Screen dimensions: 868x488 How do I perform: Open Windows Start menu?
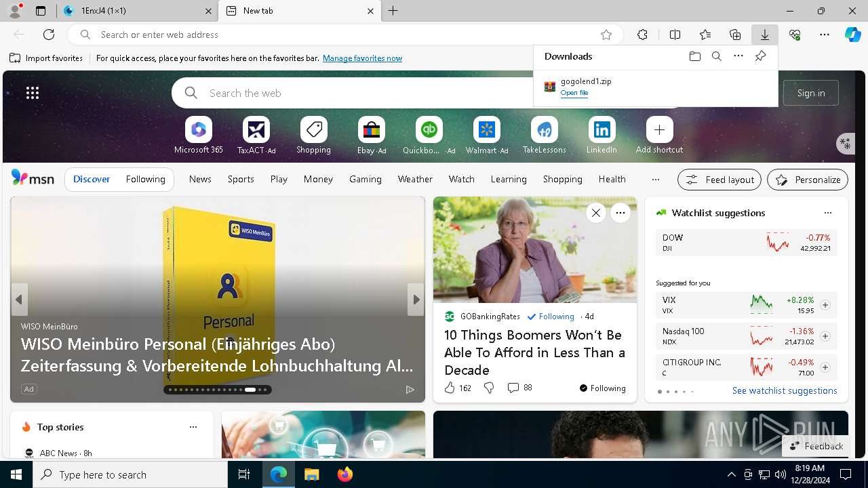pyautogui.click(x=16, y=474)
